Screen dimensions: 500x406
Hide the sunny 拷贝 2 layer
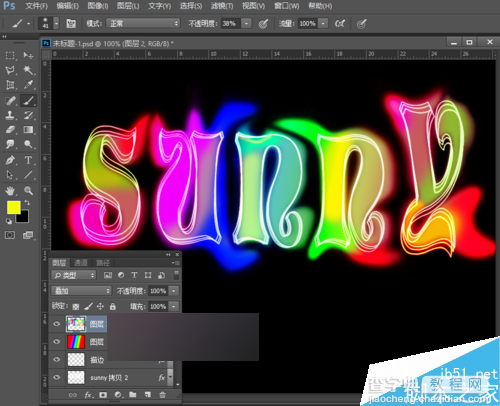(x=57, y=377)
